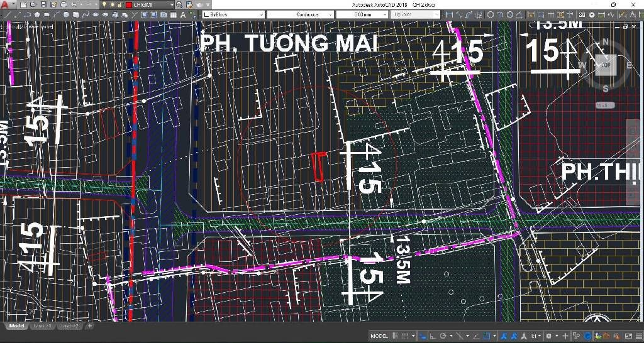Click the Plot printer icon
Viewport: 644px width, 343px height.
pos(64,5)
